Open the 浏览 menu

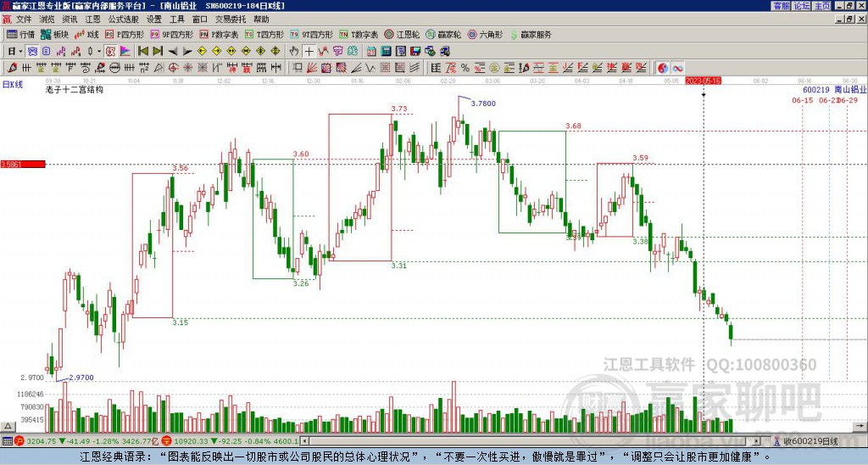pyautogui.click(x=47, y=20)
